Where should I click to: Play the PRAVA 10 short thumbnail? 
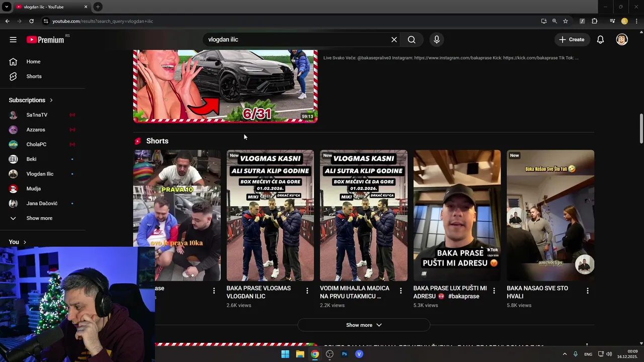click(177, 215)
